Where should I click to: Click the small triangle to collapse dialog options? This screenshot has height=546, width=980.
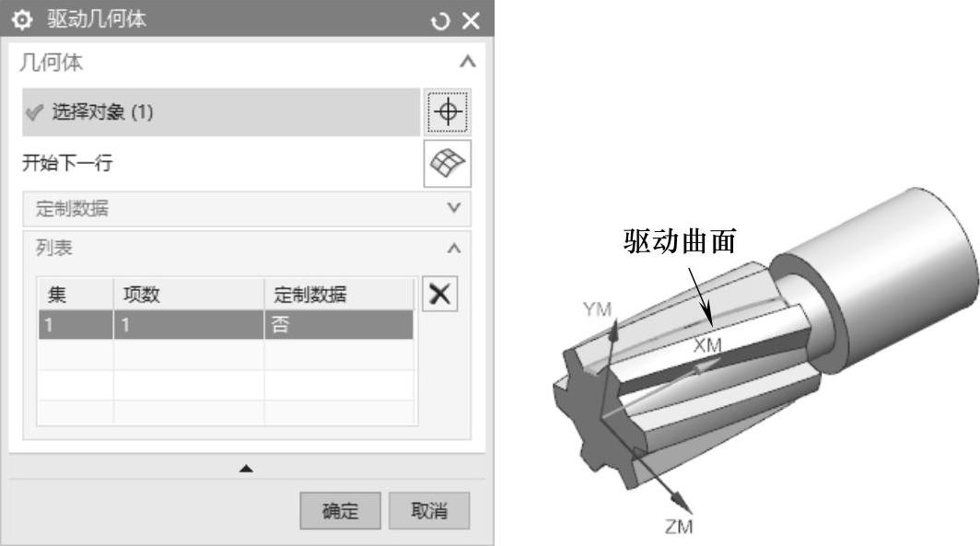pos(246,468)
